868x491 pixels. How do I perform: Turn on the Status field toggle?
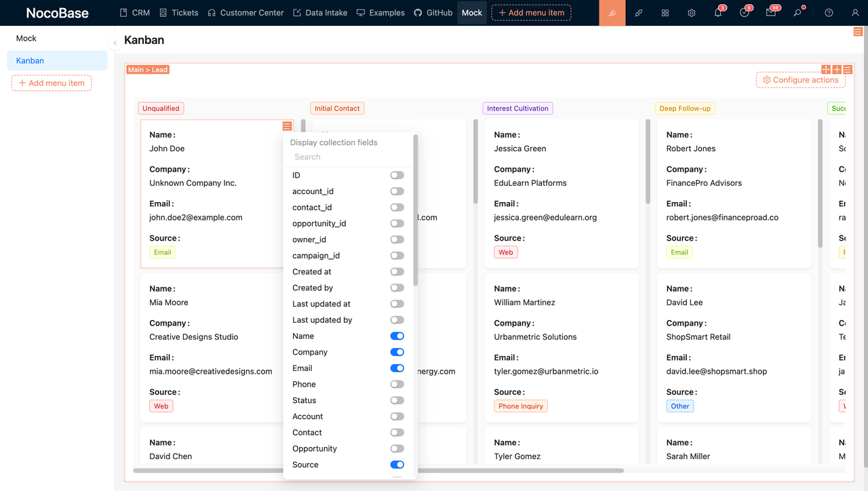397,400
